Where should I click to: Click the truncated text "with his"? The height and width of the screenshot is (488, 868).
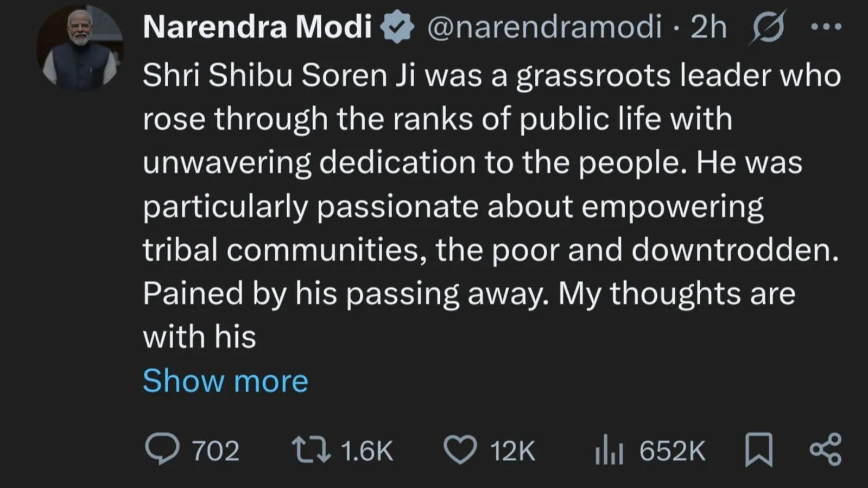tap(199, 337)
